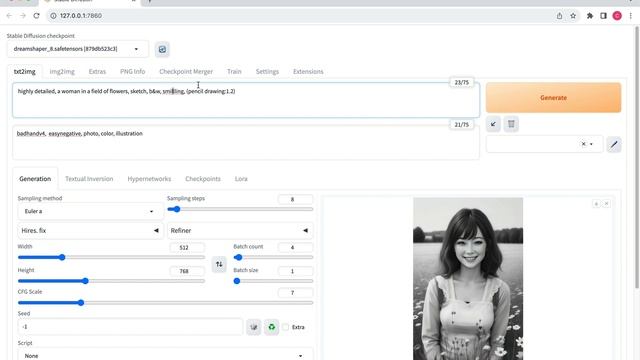Select the Generation sub-tab

[x=35, y=179]
